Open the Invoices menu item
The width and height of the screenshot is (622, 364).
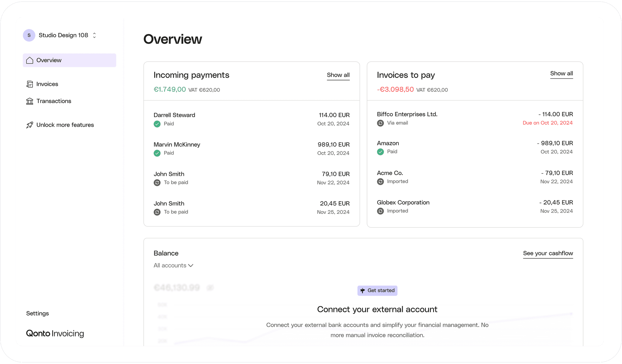(47, 84)
